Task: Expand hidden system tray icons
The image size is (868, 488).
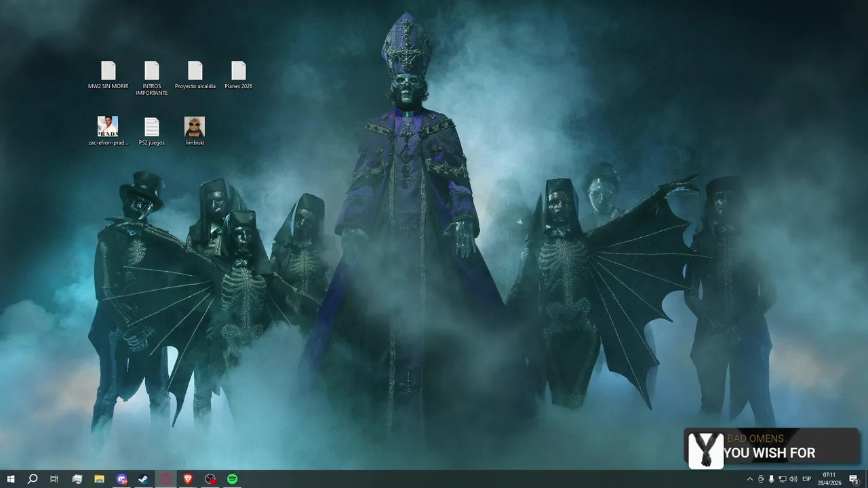Action: tap(749, 479)
